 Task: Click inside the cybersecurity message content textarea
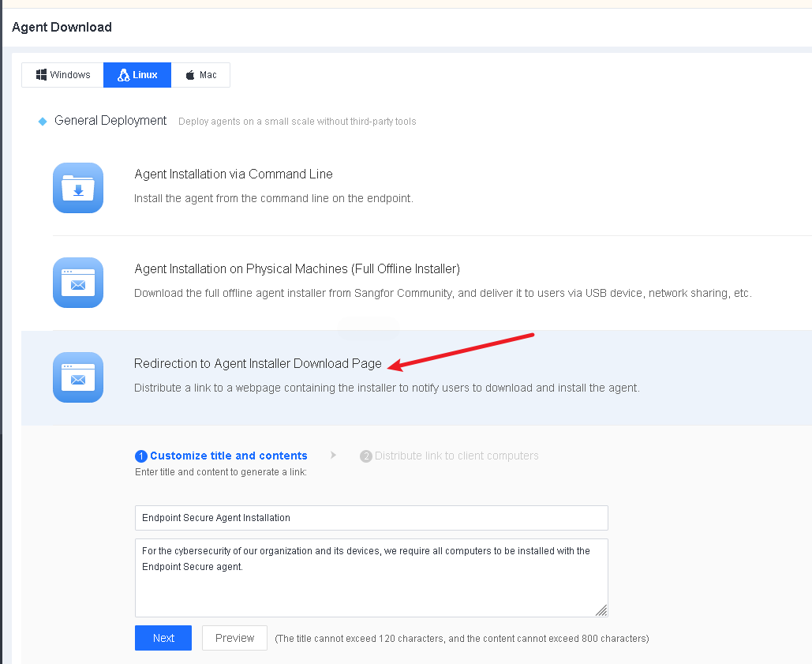pyautogui.click(x=371, y=584)
